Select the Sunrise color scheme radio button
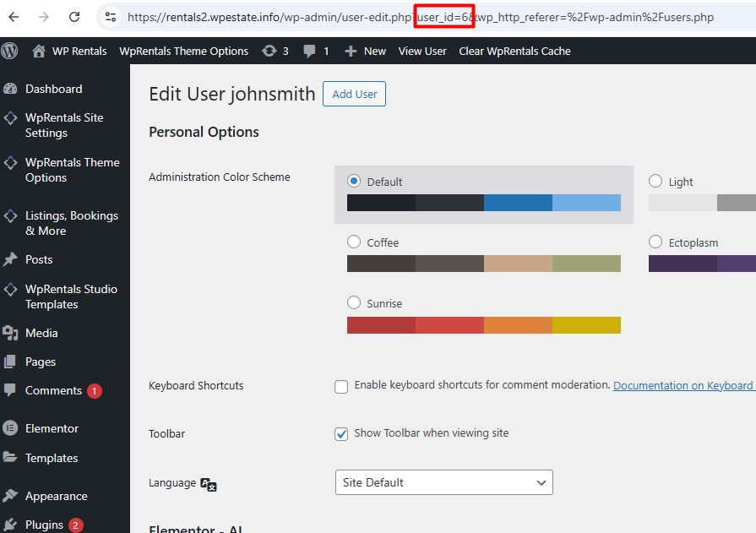The height and width of the screenshot is (533, 756). (354, 303)
